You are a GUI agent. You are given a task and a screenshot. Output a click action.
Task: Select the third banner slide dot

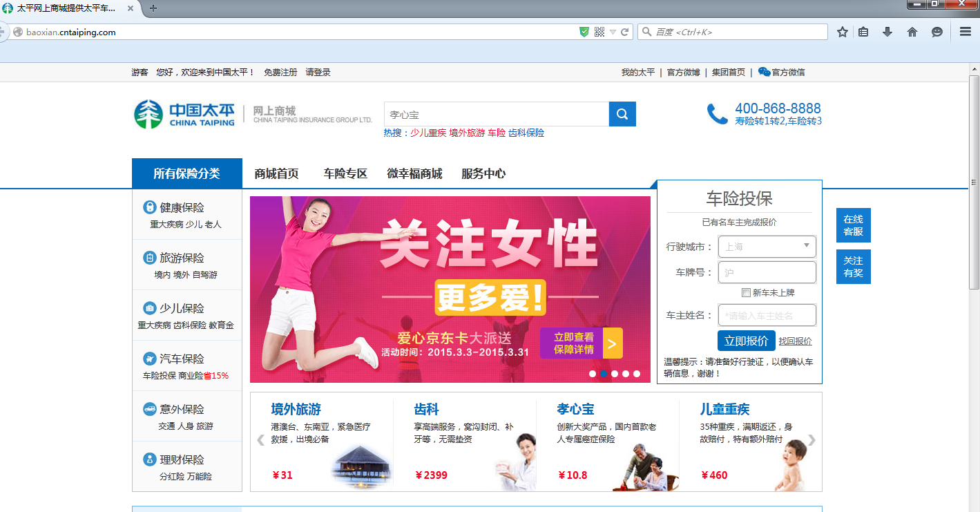click(x=615, y=374)
